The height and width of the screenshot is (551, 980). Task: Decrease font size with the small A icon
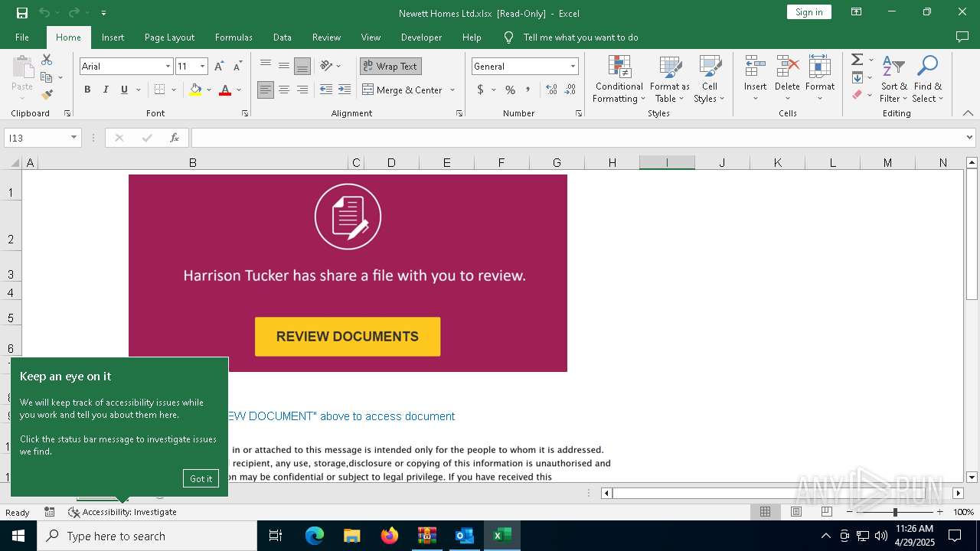coord(237,67)
